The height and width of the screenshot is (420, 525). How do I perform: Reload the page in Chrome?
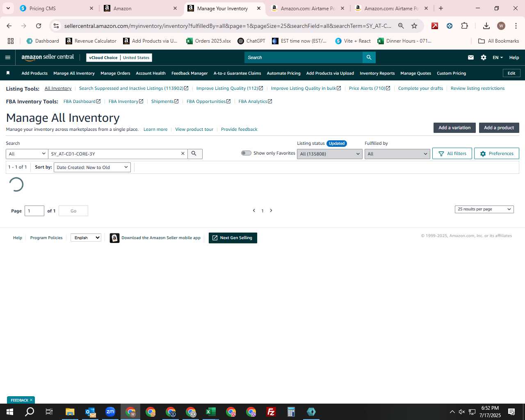pos(39,26)
